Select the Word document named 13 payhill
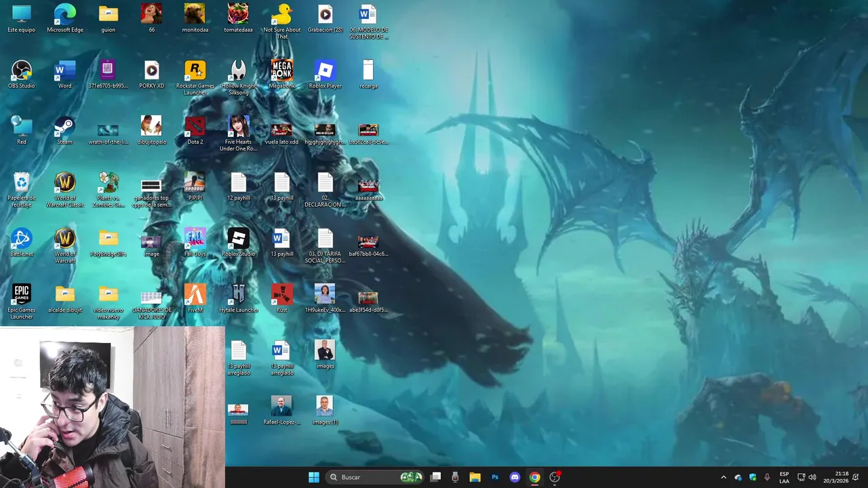The height and width of the screenshot is (488, 868). click(x=281, y=243)
